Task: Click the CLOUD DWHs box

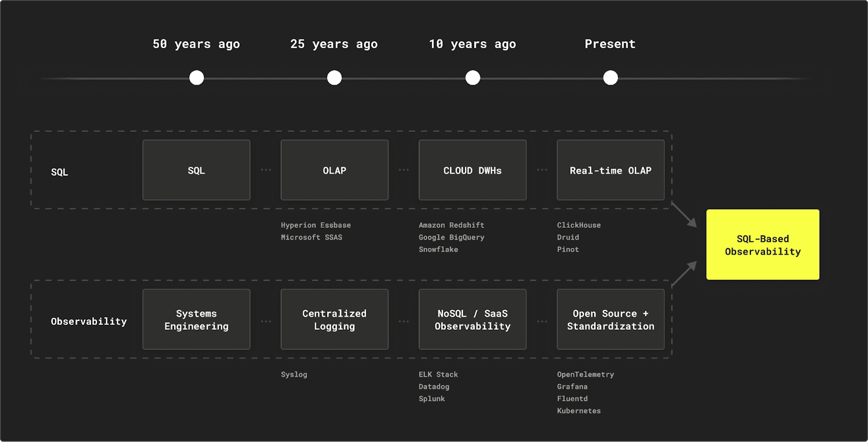Action: click(x=472, y=170)
